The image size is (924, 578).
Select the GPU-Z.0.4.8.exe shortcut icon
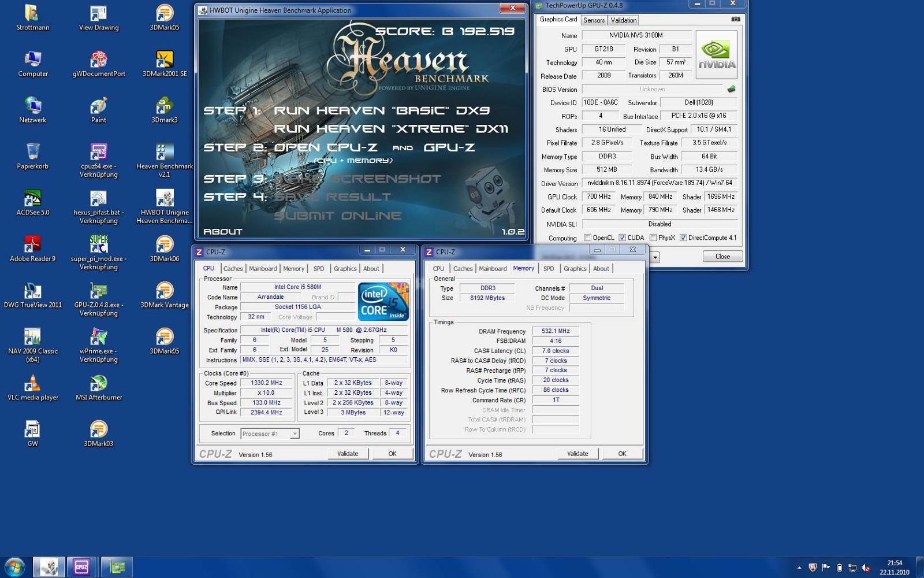[98, 299]
